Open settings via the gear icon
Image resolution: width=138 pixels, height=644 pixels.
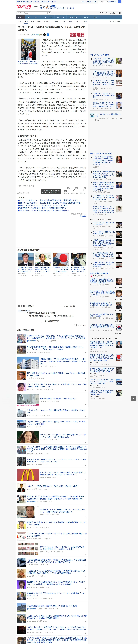[120, 13]
